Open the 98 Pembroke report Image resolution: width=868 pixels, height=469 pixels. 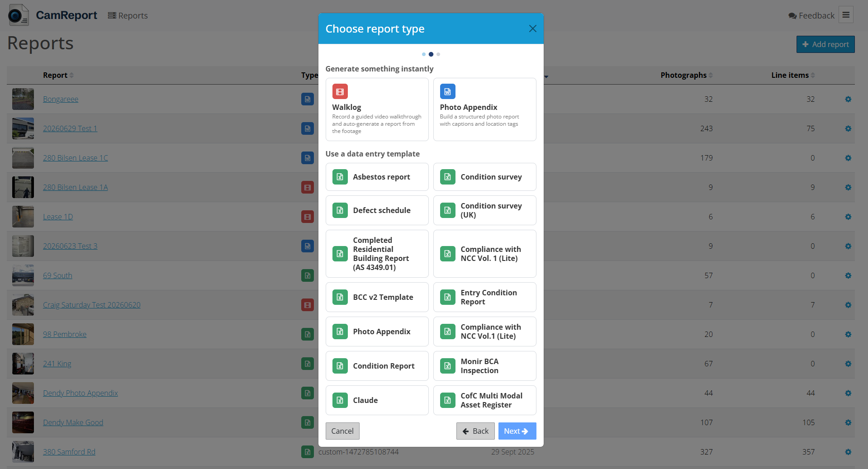pyautogui.click(x=65, y=334)
